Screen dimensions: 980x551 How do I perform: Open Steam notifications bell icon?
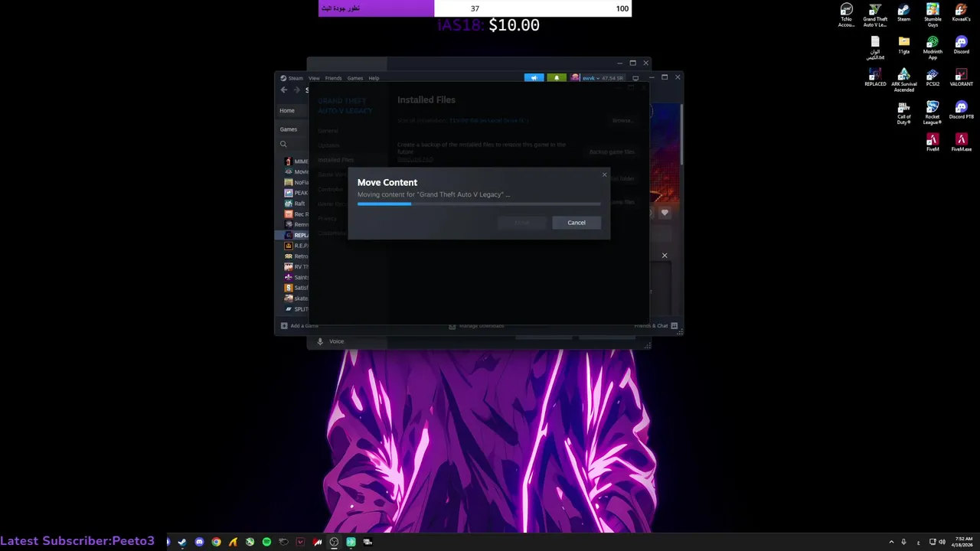[557, 78]
